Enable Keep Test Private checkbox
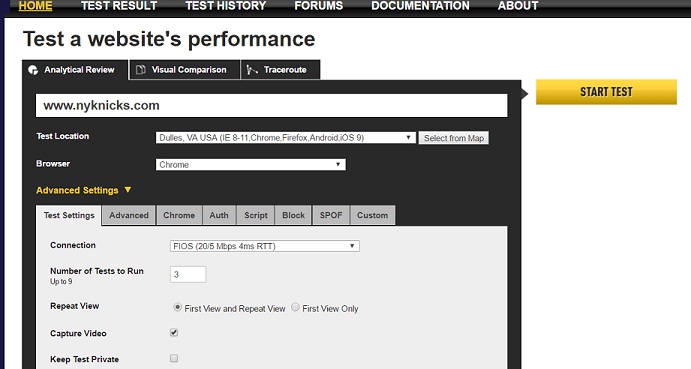Viewport: 691px width, 369px height. [174, 358]
